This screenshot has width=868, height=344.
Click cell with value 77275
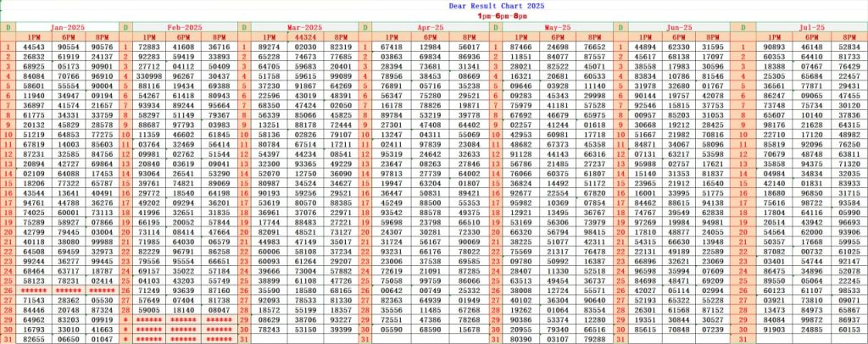(102, 135)
